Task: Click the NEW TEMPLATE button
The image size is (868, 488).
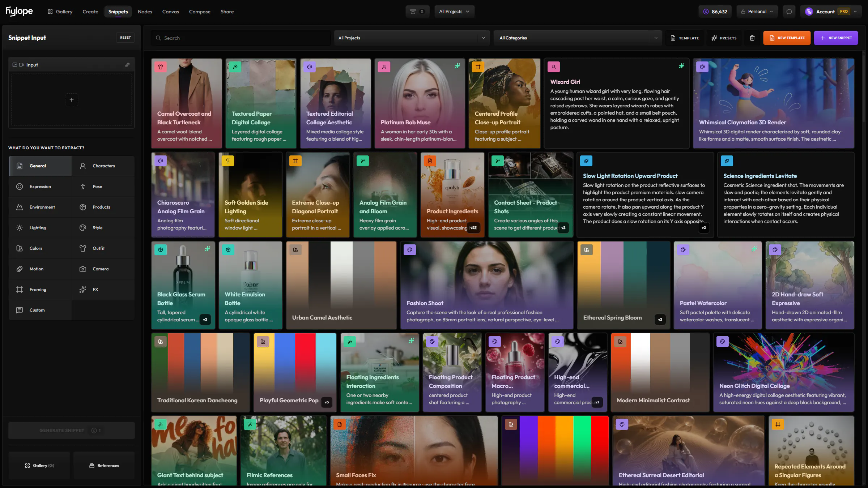Action: (787, 38)
